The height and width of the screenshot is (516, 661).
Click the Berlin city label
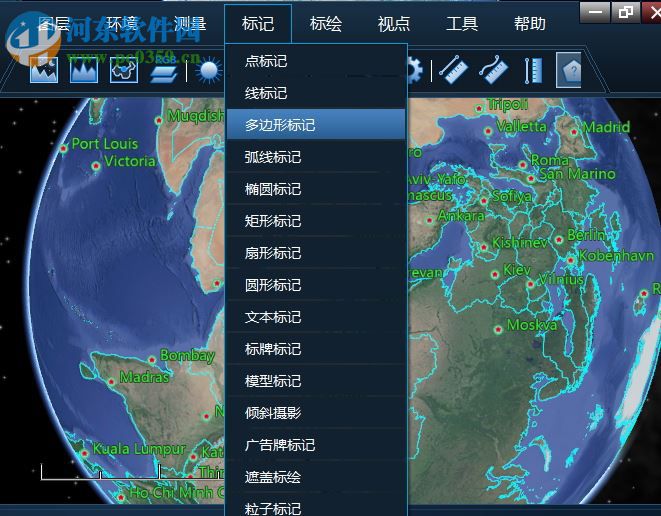pyautogui.click(x=586, y=235)
